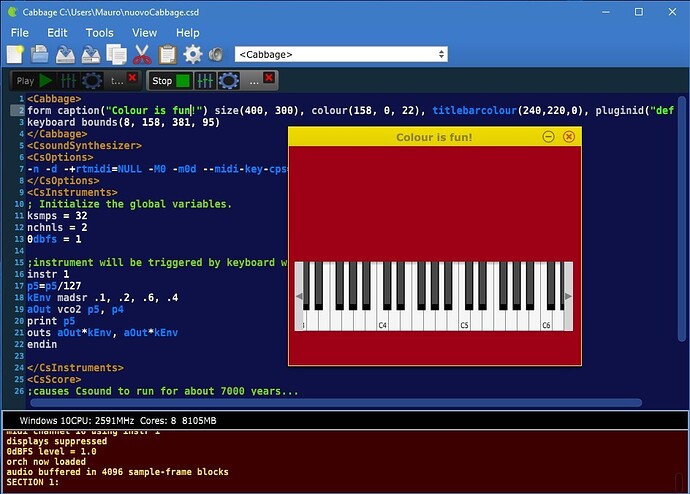Open settings with the toolbar gear icon
Viewport: 690px width, 494px height.
click(192, 54)
